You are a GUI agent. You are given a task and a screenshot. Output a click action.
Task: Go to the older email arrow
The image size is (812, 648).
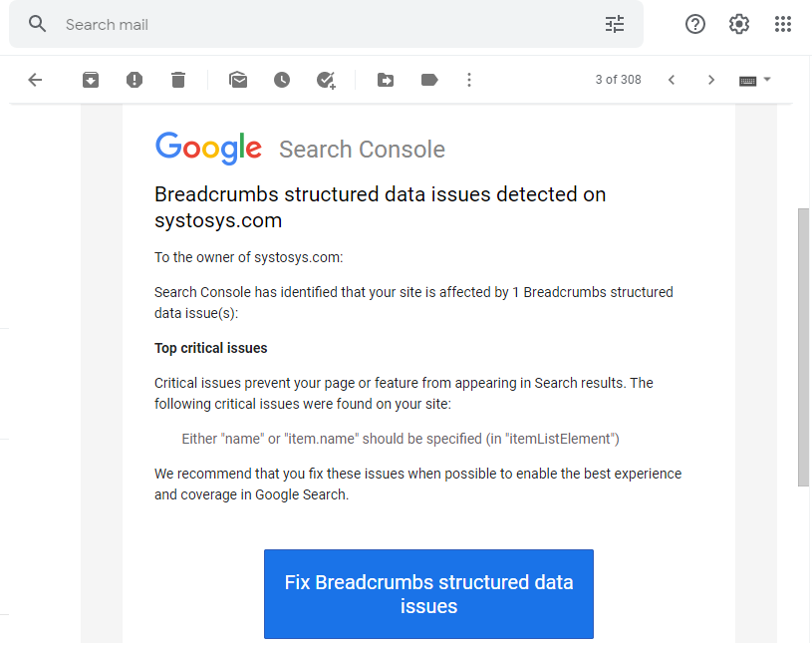click(711, 80)
